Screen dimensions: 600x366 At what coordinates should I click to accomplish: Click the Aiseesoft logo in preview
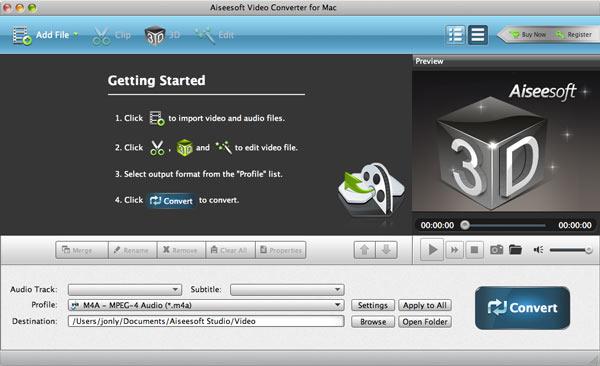click(543, 92)
